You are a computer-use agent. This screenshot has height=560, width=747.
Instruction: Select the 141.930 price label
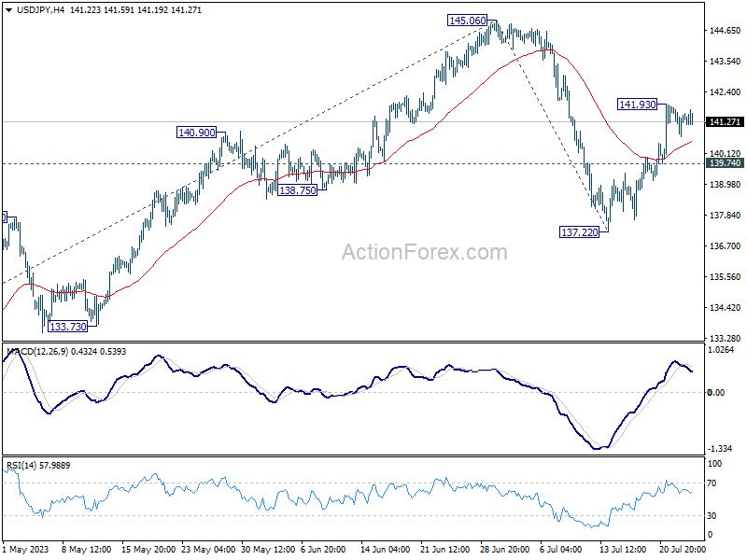637,105
